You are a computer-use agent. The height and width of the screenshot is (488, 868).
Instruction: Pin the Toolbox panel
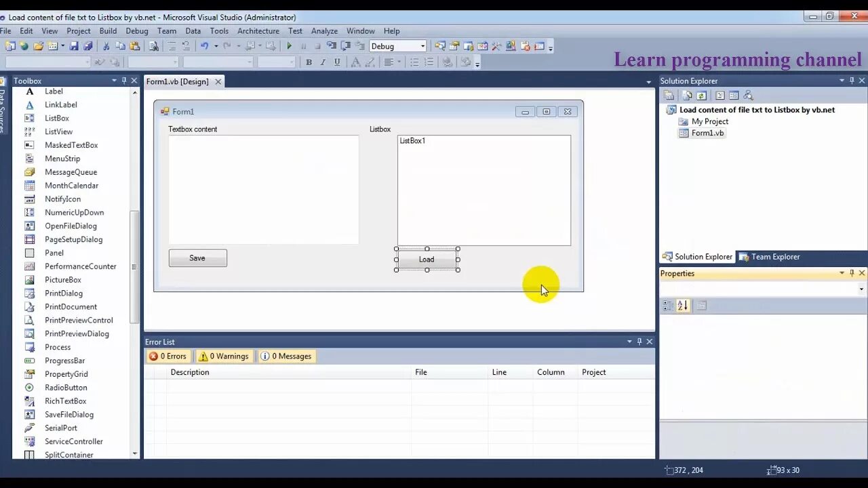[124, 81]
